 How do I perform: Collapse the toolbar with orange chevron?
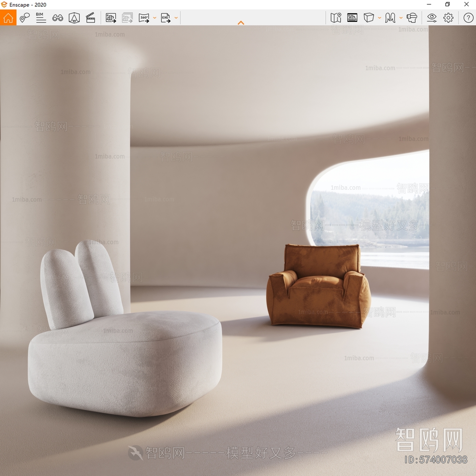(x=241, y=23)
